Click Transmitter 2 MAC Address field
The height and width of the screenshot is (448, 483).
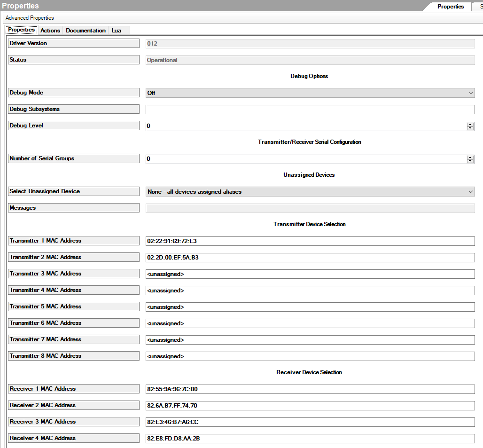[x=310, y=257]
